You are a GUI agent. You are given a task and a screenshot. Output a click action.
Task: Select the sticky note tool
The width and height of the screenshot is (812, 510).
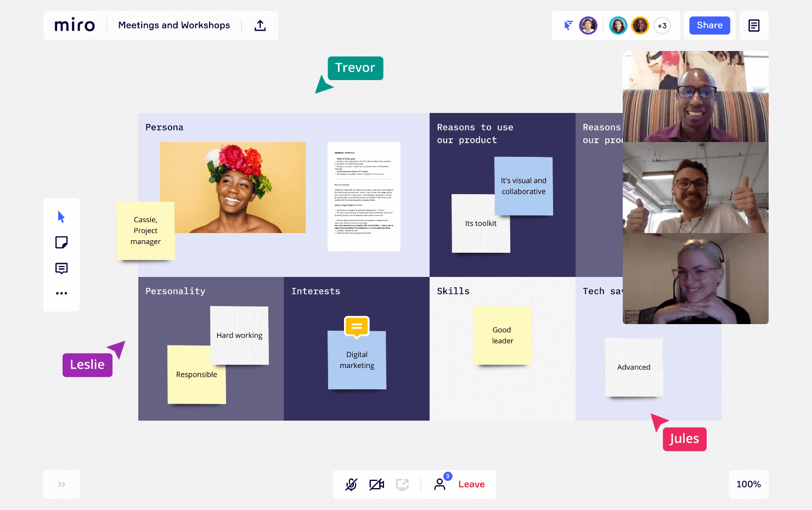click(x=61, y=242)
